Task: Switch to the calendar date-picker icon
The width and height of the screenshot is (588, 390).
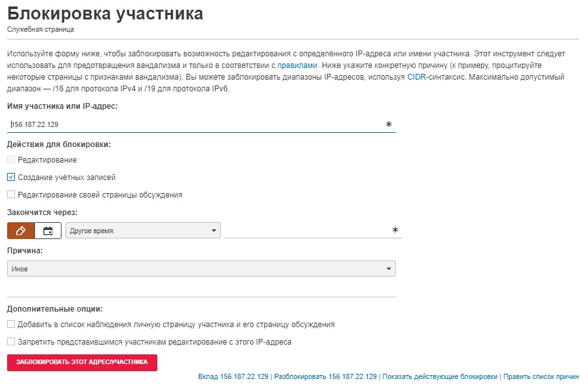Action: (x=48, y=231)
